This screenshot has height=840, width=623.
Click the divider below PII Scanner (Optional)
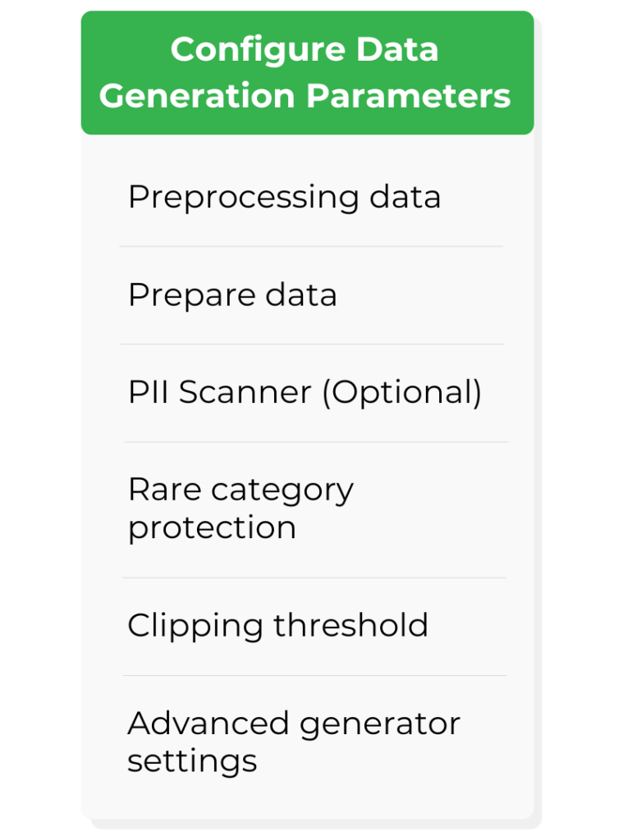[x=316, y=442]
